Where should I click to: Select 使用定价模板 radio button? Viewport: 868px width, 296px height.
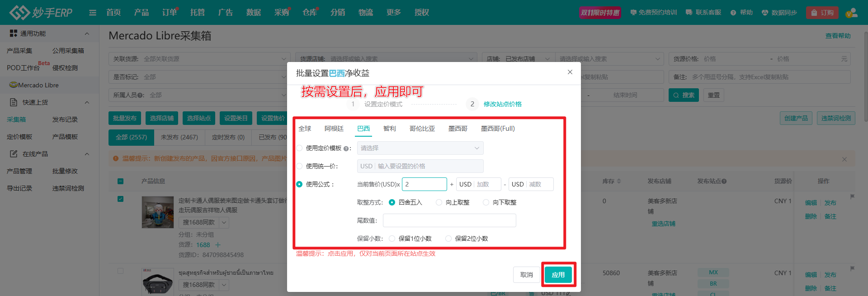[x=299, y=148]
